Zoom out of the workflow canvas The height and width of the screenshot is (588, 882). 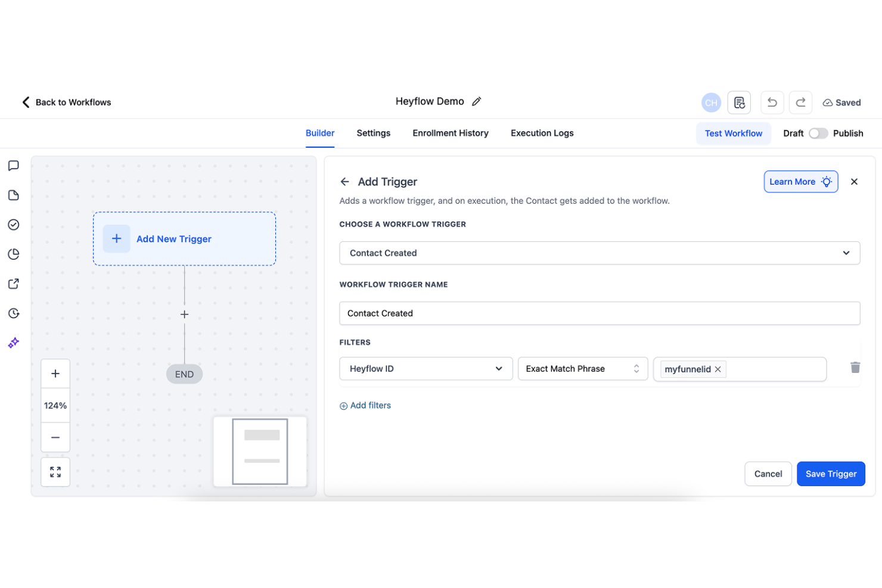tap(55, 437)
